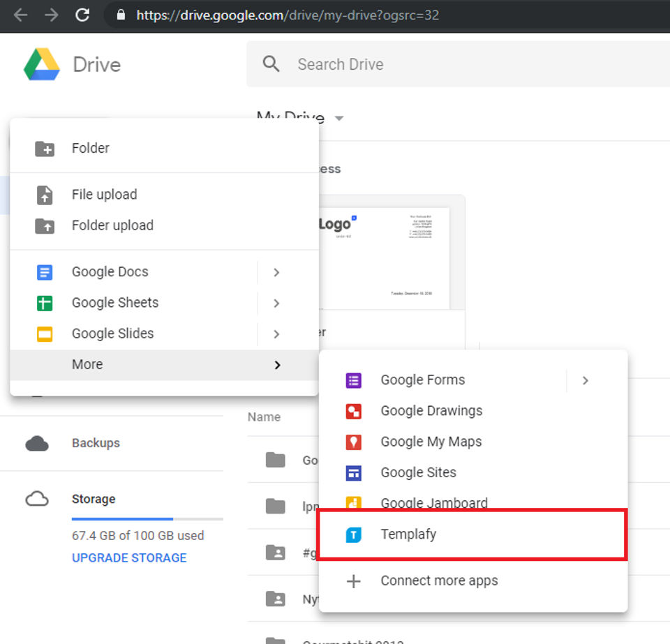
Task: Select Google Jamboard from the submenu
Action: coord(473,503)
